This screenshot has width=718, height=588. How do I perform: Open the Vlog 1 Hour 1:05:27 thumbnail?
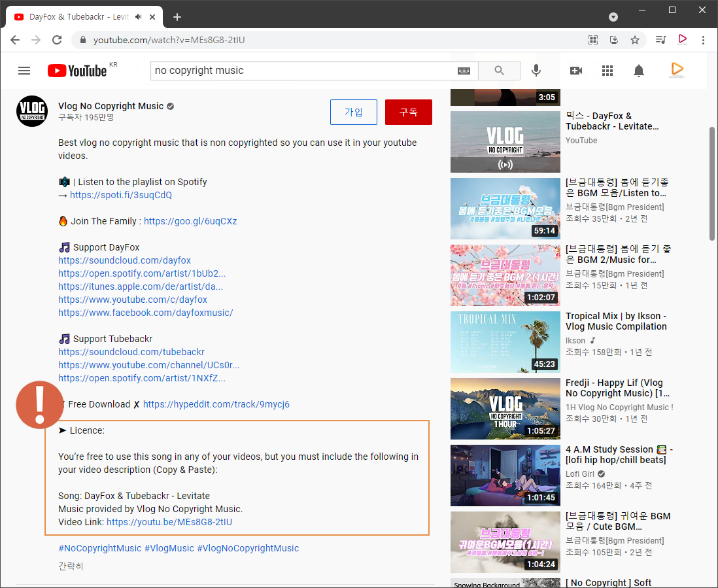click(505, 409)
